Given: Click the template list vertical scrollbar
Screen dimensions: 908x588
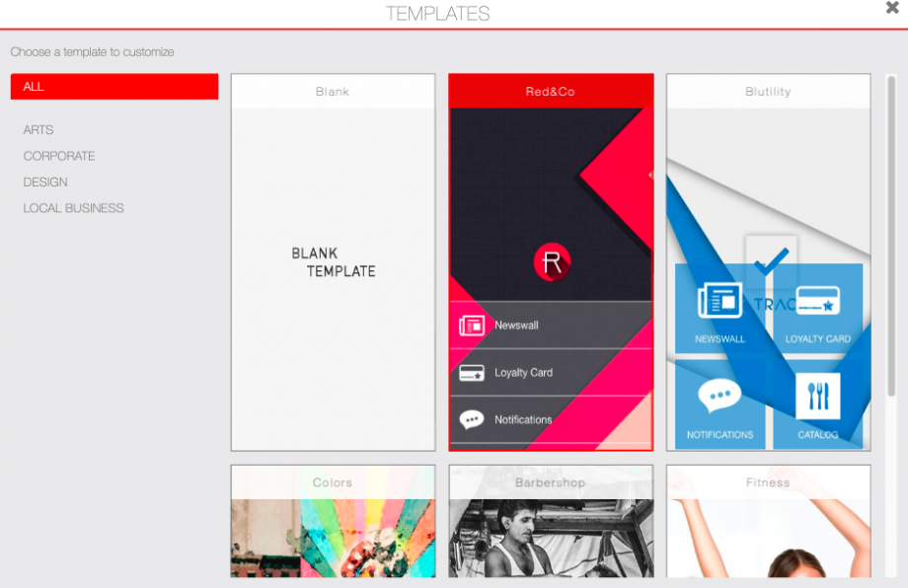Looking at the screenshot, I should 891,237.
